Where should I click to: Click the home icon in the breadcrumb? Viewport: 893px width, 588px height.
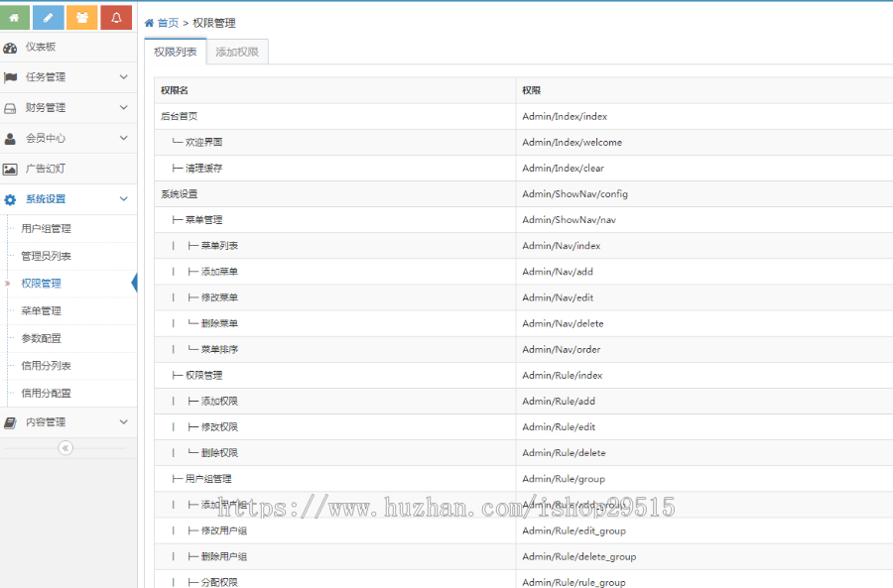pyautogui.click(x=150, y=23)
